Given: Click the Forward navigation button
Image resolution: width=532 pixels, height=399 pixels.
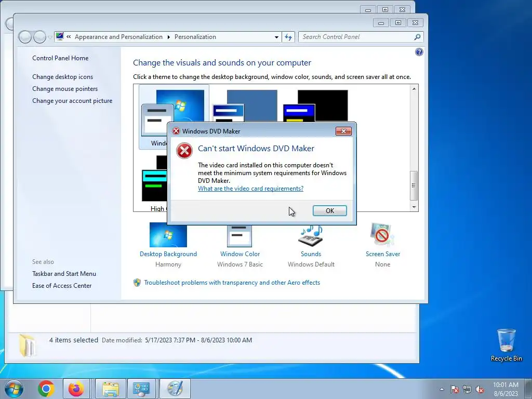Looking at the screenshot, I should coord(39,37).
